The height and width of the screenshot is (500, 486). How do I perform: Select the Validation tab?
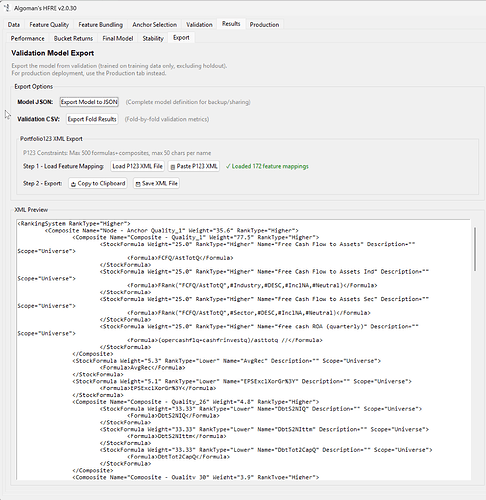point(199,25)
